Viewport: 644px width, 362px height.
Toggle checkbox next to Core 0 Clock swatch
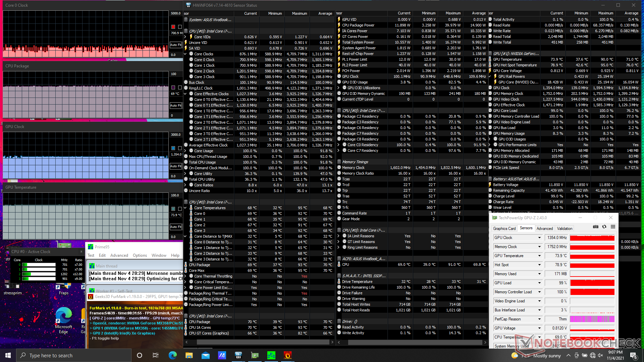point(180,27)
